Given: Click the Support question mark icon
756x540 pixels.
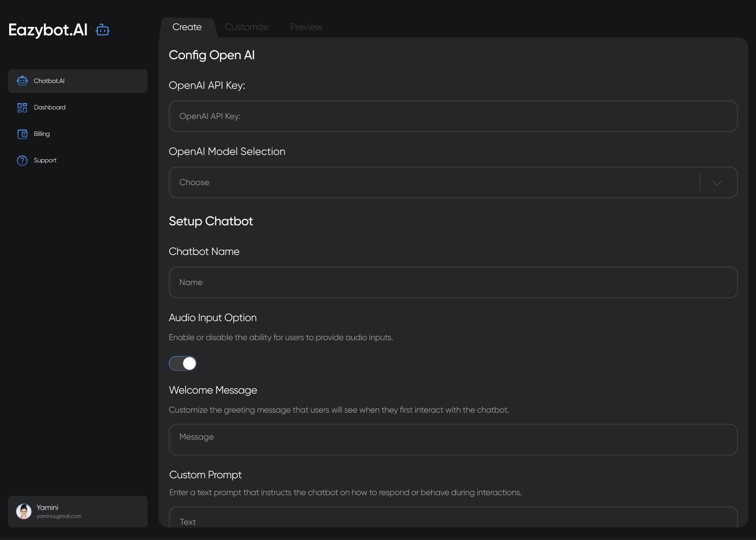Looking at the screenshot, I should [22, 161].
